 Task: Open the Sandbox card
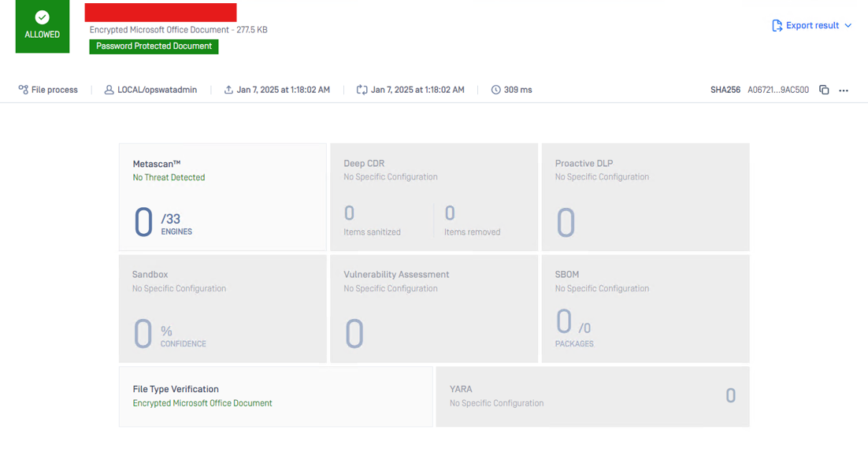tap(223, 309)
